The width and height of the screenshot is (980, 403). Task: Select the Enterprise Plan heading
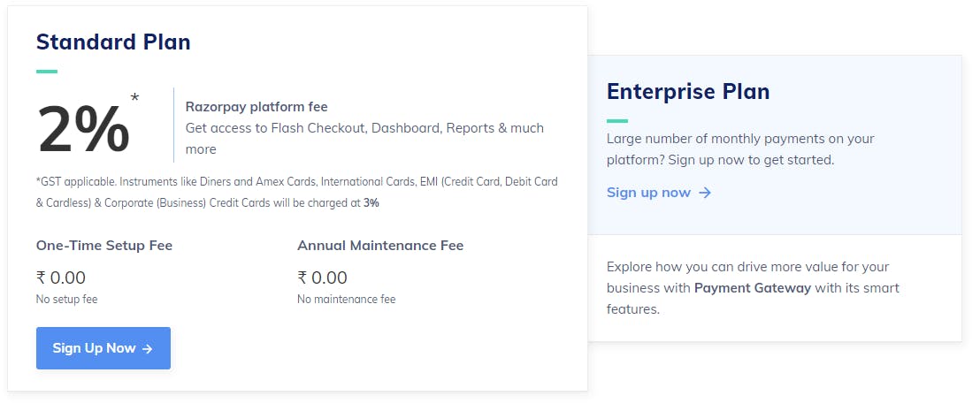(687, 91)
